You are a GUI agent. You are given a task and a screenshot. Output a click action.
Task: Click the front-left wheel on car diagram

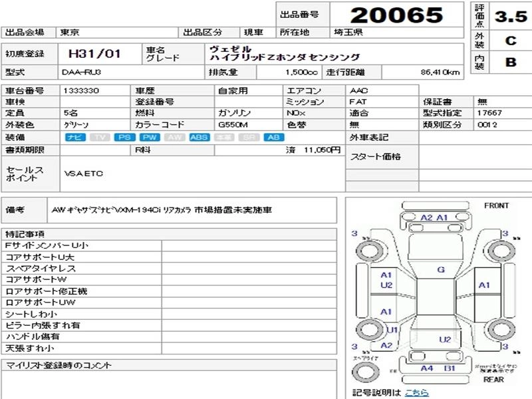(370, 251)
